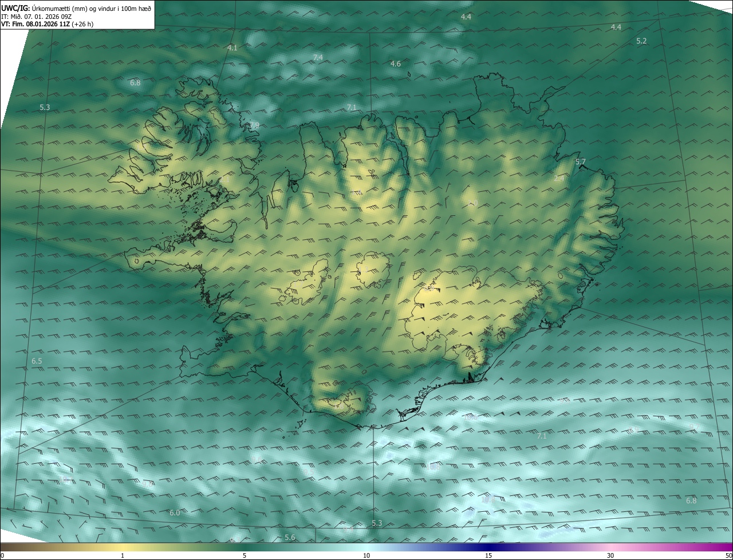Click the map value label '7.4'
The height and width of the screenshot is (560, 733).
click(x=318, y=58)
